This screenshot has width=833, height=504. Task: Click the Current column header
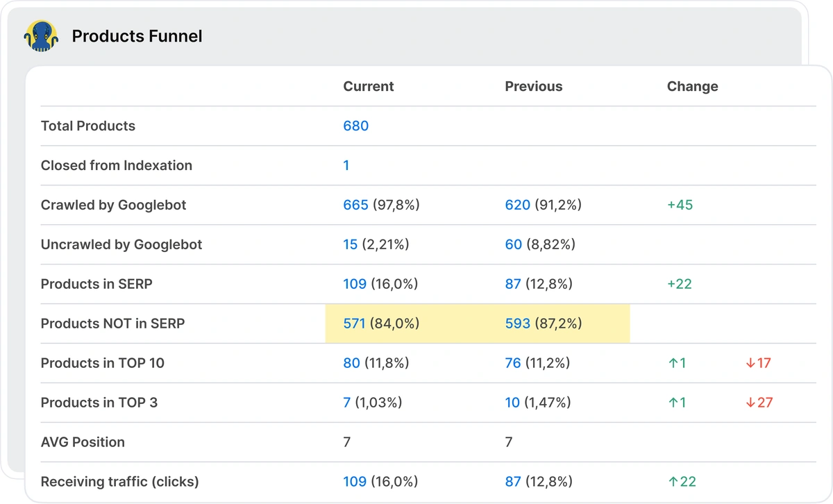click(x=369, y=87)
